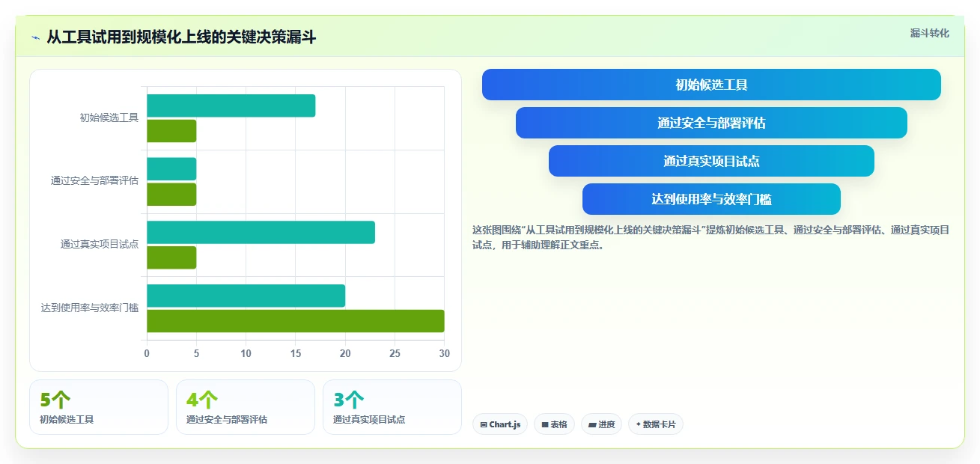The height and width of the screenshot is (464, 980).
Task: Click the 初始候选工具 y-axis label
Action: (x=109, y=117)
